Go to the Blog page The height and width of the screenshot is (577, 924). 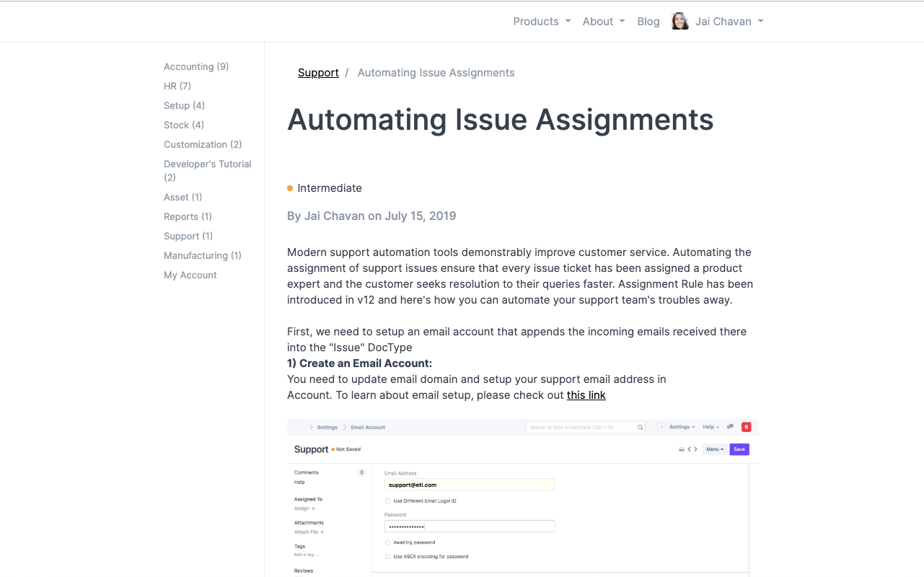pos(648,22)
